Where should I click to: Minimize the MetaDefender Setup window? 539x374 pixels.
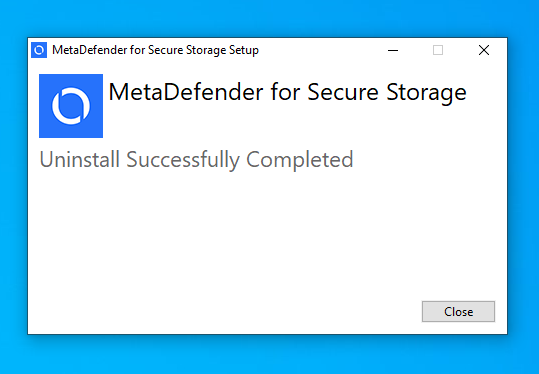point(393,50)
